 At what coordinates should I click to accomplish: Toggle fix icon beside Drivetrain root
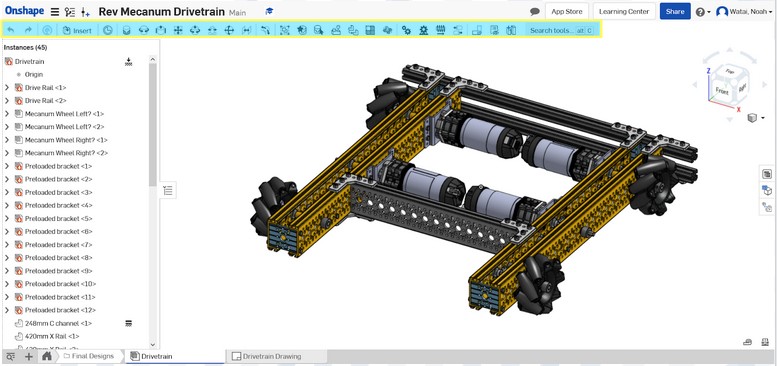coord(128,61)
